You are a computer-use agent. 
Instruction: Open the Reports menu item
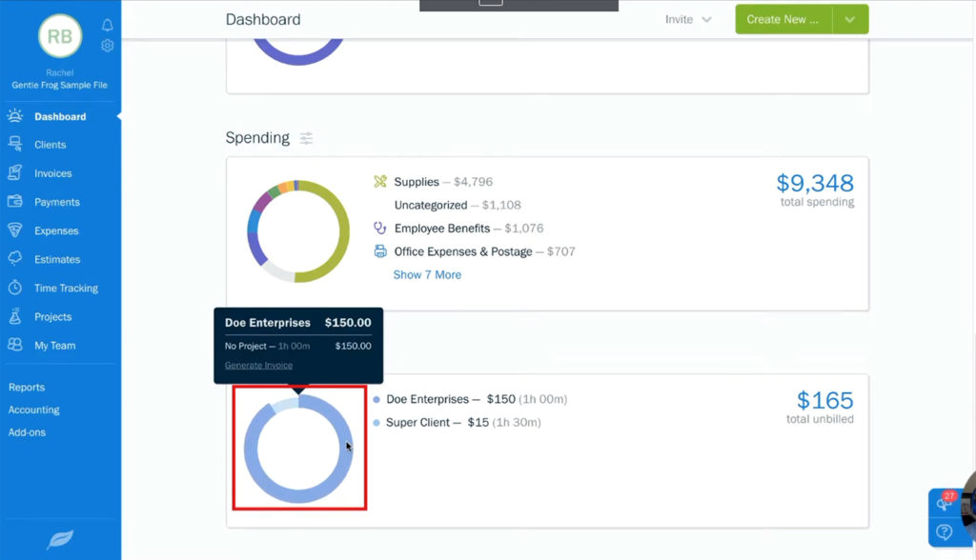click(x=29, y=388)
